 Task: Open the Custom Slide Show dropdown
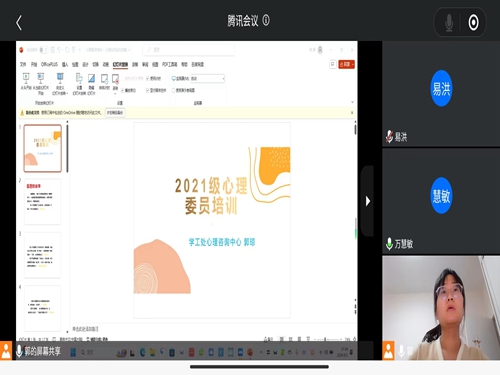tap(60, 84)
